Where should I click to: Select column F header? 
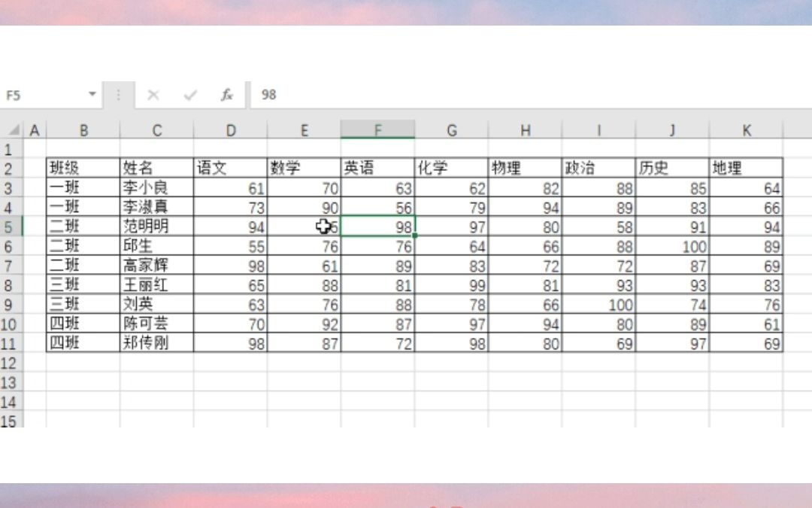[378, 129]
